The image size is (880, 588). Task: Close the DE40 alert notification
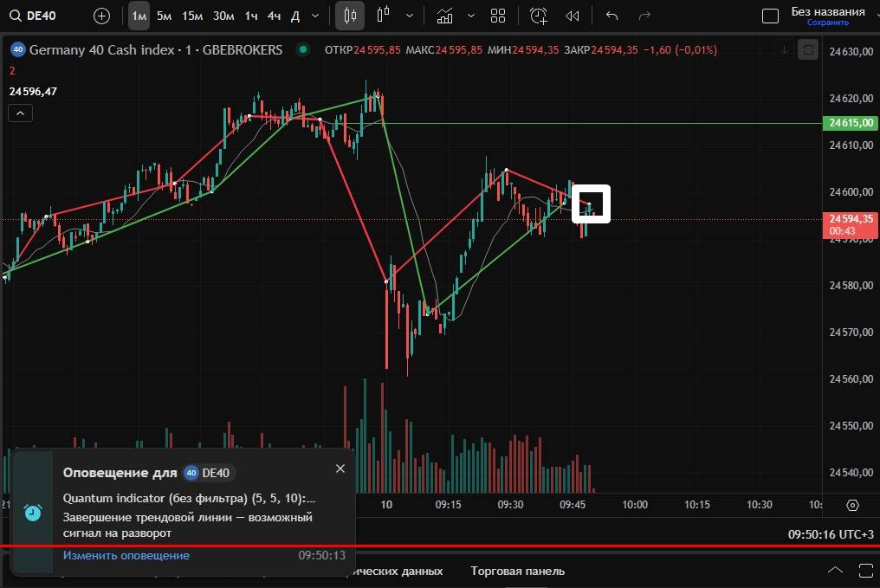coord(340,468)
